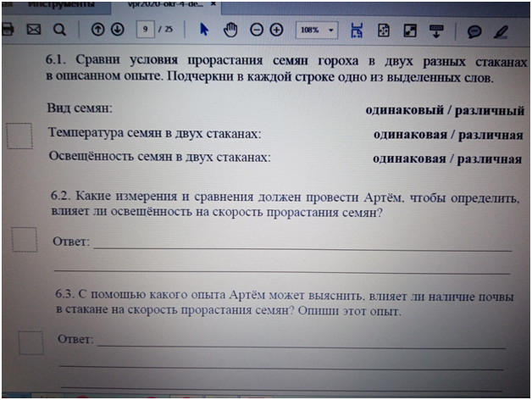532x400 pixels.
Task: Click the total pages '/ 25' text
Action: click(165, 29)
